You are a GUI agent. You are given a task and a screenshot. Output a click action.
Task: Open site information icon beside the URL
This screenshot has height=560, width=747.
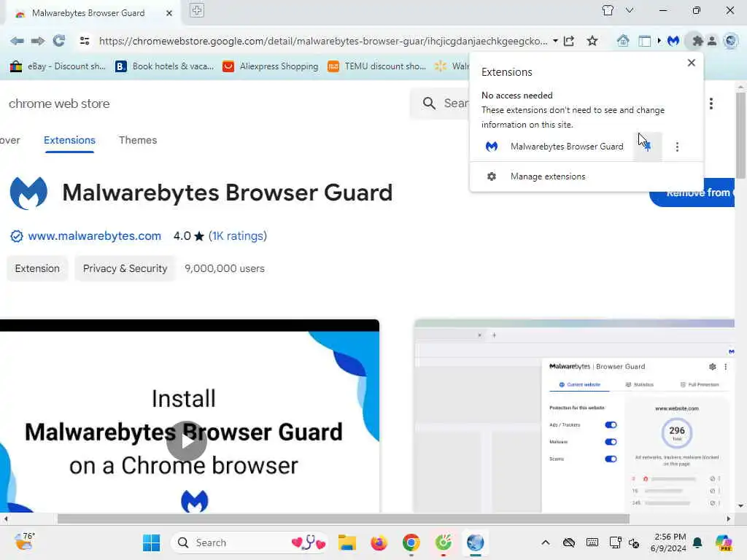(x=85, y=41)
